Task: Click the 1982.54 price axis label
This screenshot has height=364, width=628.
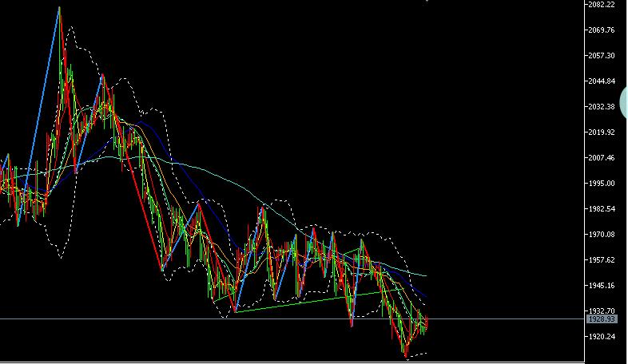Action: coord(601,209)
